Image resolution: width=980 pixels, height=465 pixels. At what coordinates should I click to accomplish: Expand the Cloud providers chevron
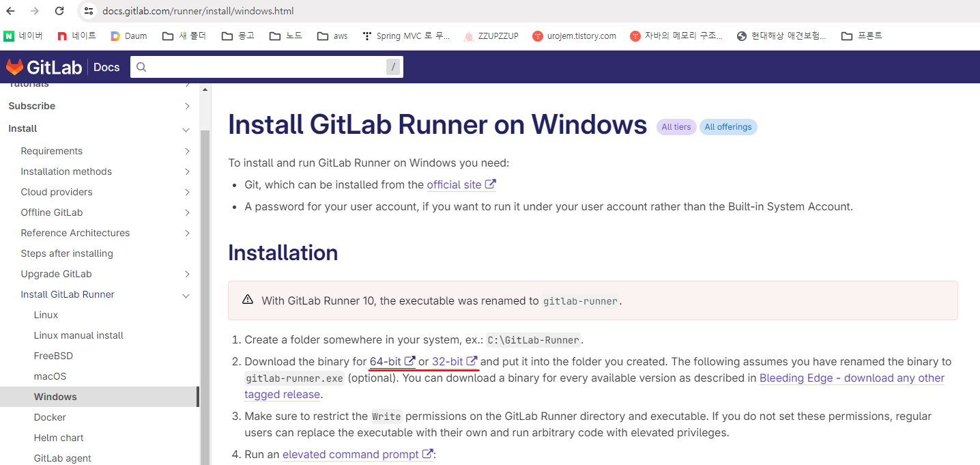pyautogui.click(x=187, y=192)
